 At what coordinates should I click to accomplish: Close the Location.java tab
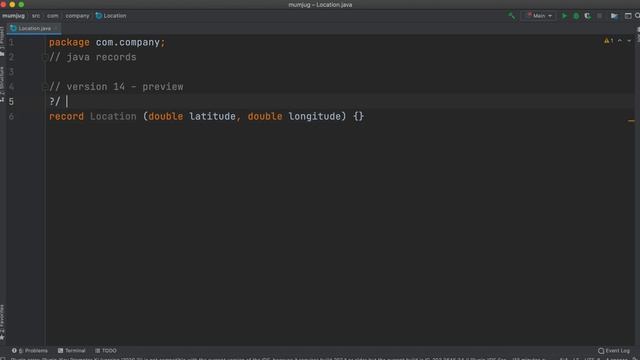click(x=56, y=28)
